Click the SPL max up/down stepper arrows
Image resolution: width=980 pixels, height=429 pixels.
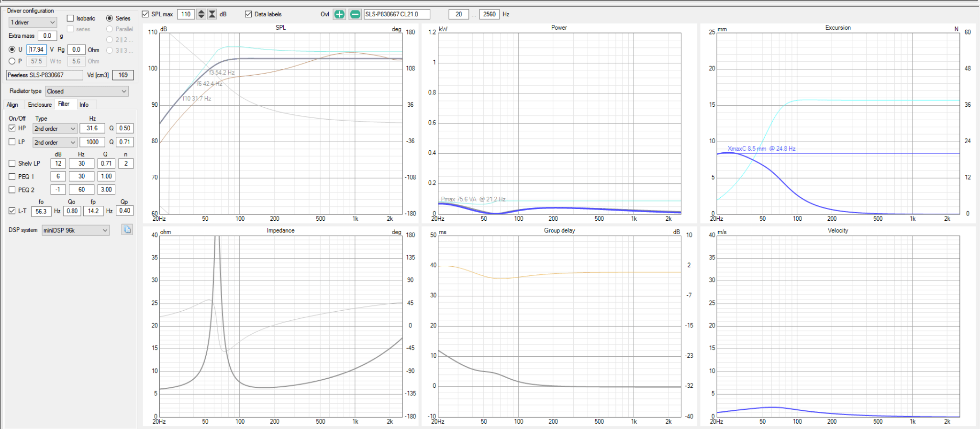point(201,14)
